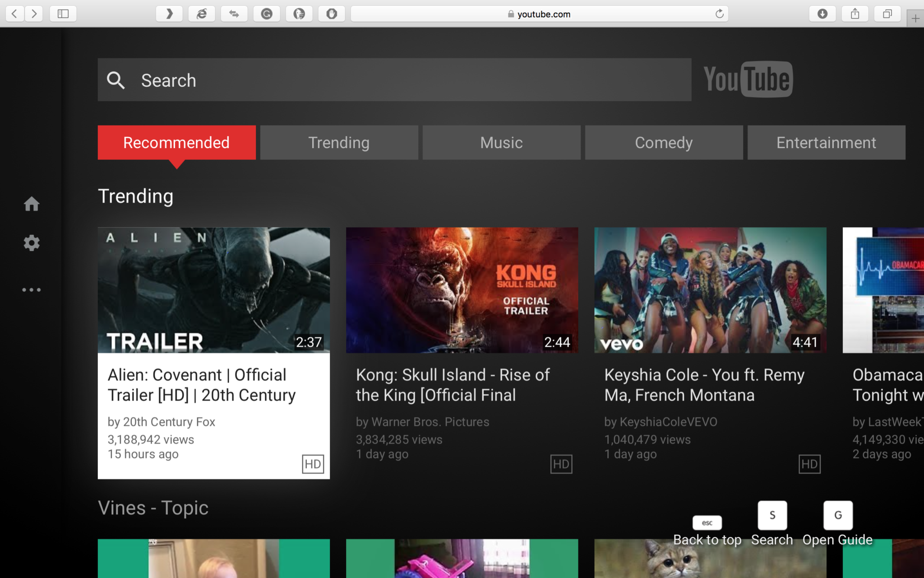Select the Recommended tab
This screenshot has width=924, height=578.
pyautogui.click(x=176, y=142)
